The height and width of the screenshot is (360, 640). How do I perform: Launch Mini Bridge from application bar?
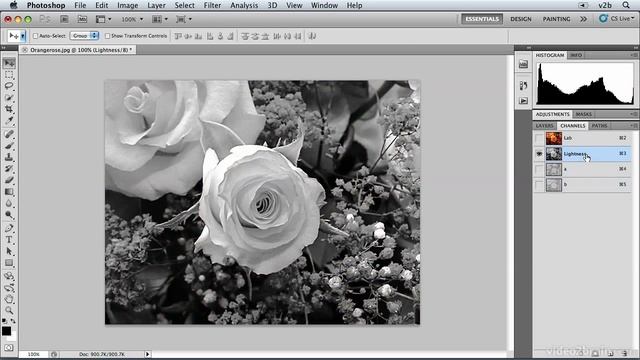(82, 19)
